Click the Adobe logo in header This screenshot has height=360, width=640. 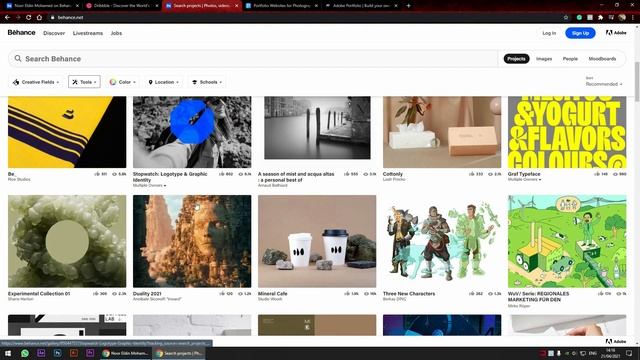click(616, 33)
